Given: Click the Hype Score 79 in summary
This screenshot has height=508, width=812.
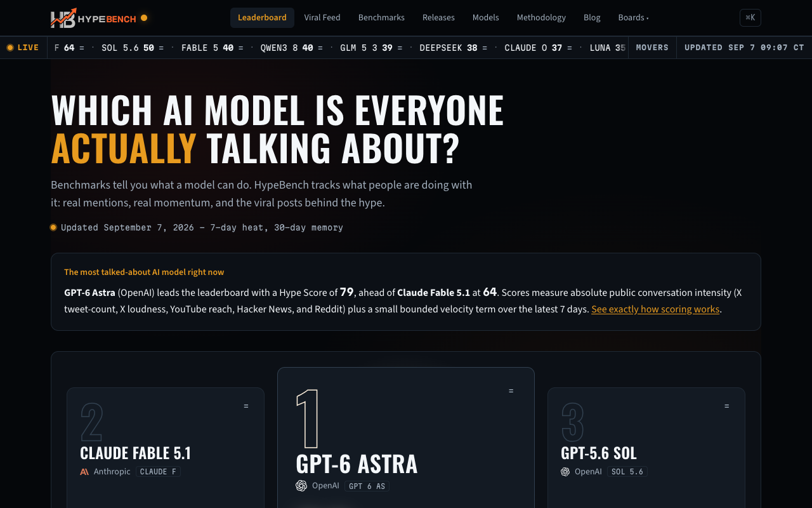Looking at the screenshot, I should click(347, 292).
